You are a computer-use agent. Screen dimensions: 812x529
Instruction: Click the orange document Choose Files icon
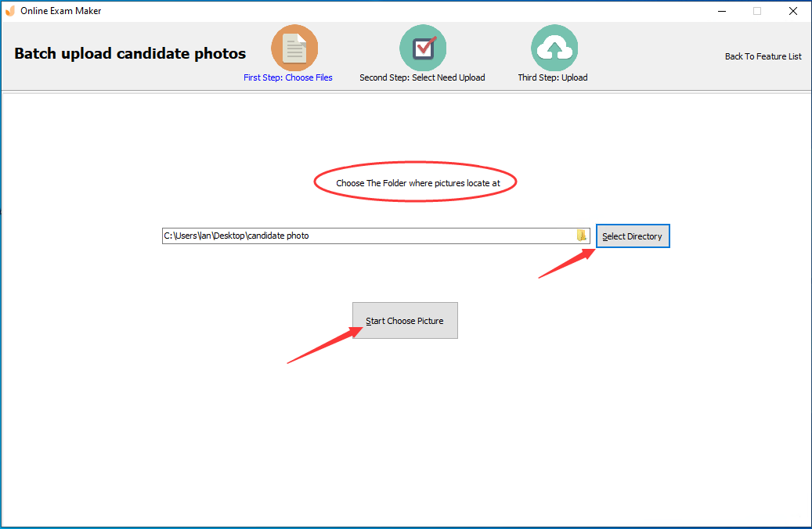point(294,49)
